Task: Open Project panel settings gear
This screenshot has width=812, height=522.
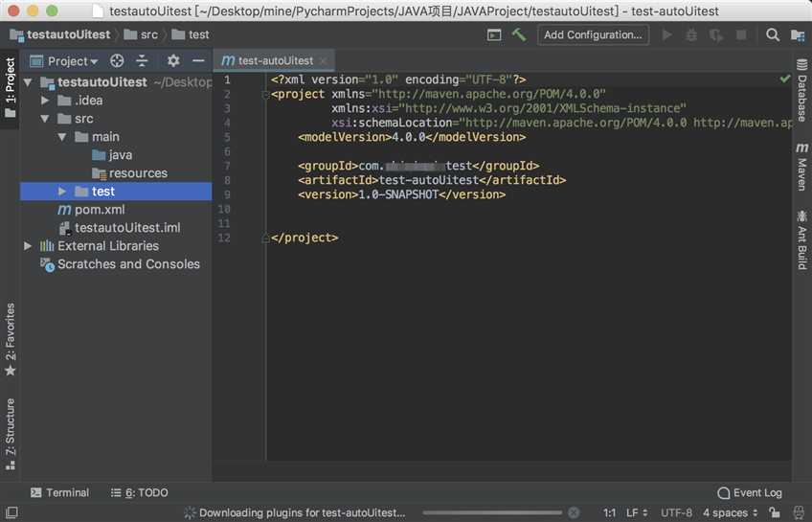Action: pyautogui.click(x=173, y=61)
